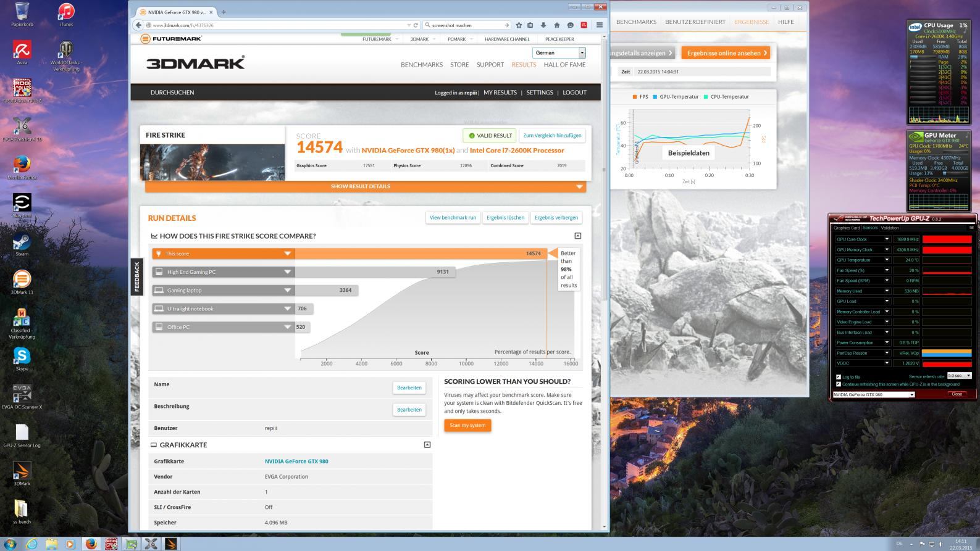This screenshot has height=551, width=980.
Task: Open the STORE nav item on 3DMark site
Action: tap(459, 65)
